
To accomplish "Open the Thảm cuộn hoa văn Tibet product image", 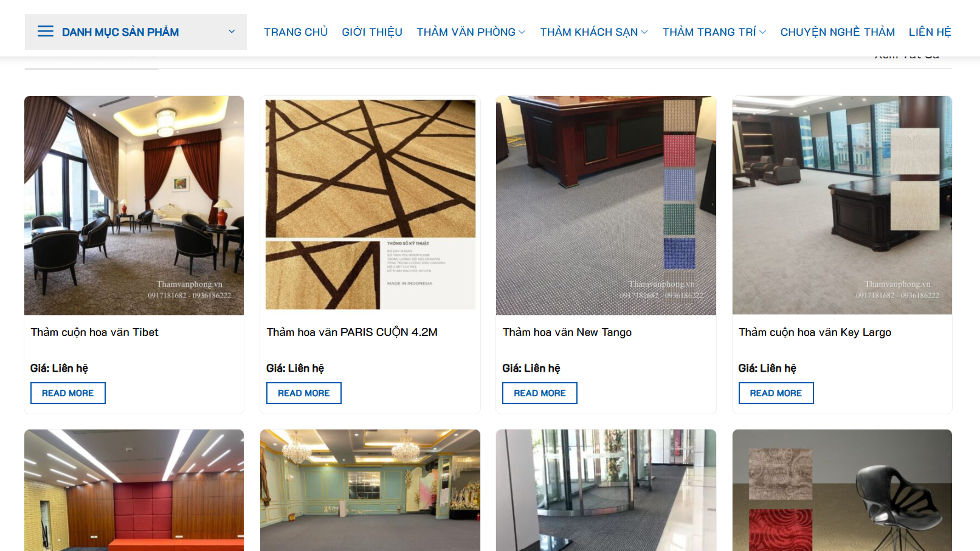I will pos(134,205).
